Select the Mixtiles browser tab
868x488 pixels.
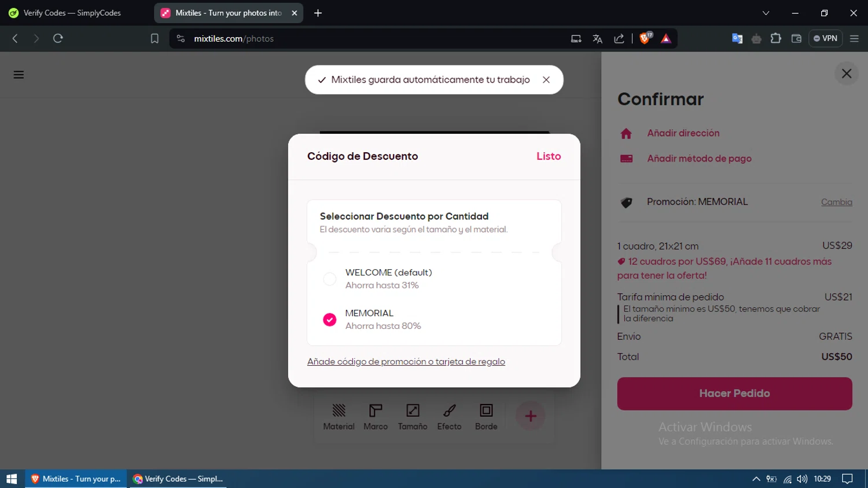(229, 13)
